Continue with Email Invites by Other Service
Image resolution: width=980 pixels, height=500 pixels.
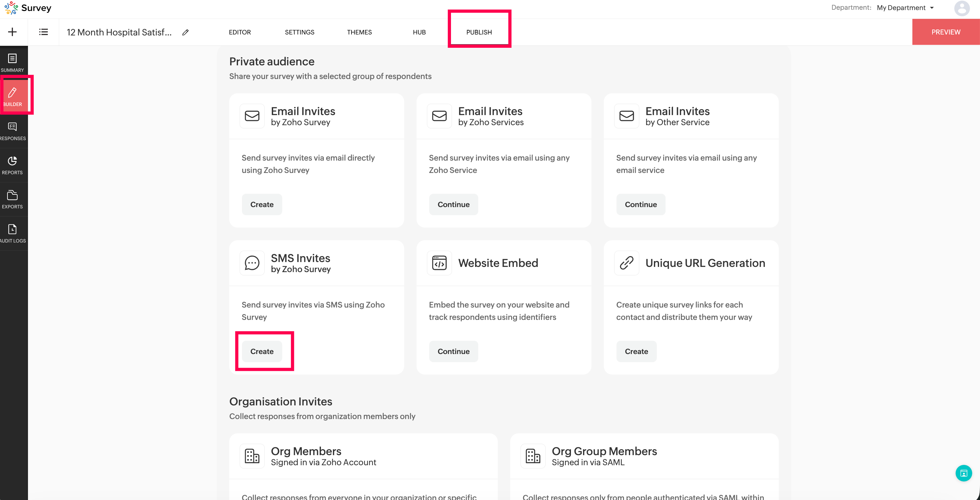641,204
